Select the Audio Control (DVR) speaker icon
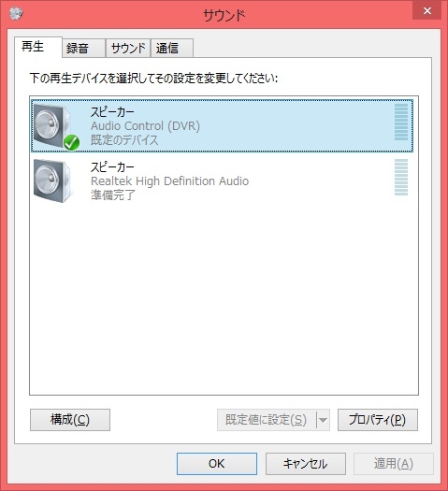Viewport: 448px width, 491px height. (53, 126)
